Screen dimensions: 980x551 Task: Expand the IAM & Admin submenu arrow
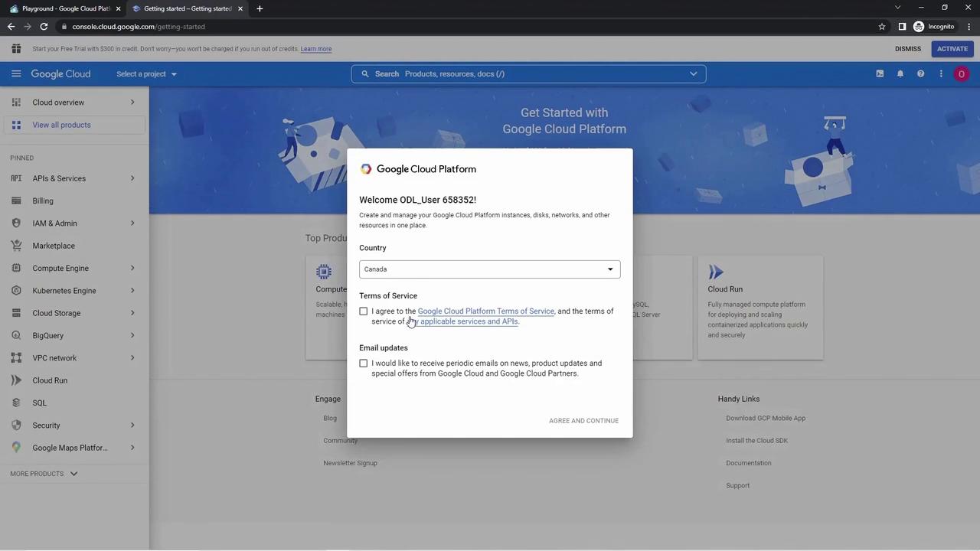(132, 223)
